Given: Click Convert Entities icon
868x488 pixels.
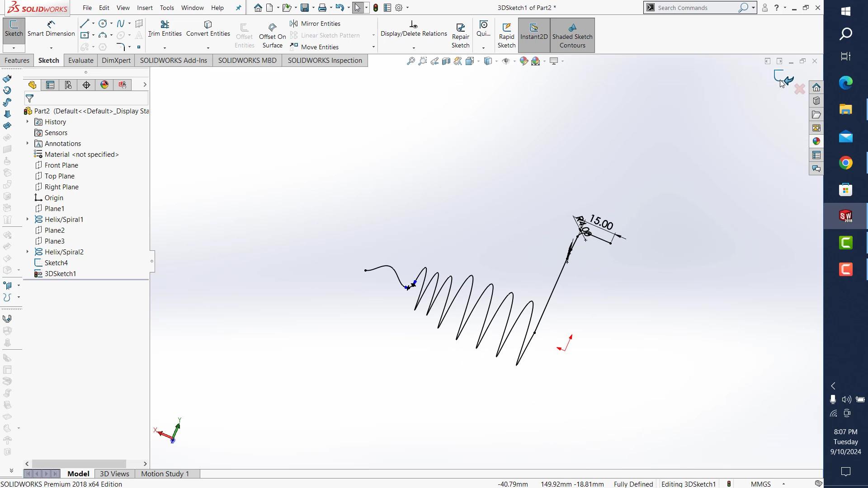Looking at the screenshot, I should coord(208,28).
